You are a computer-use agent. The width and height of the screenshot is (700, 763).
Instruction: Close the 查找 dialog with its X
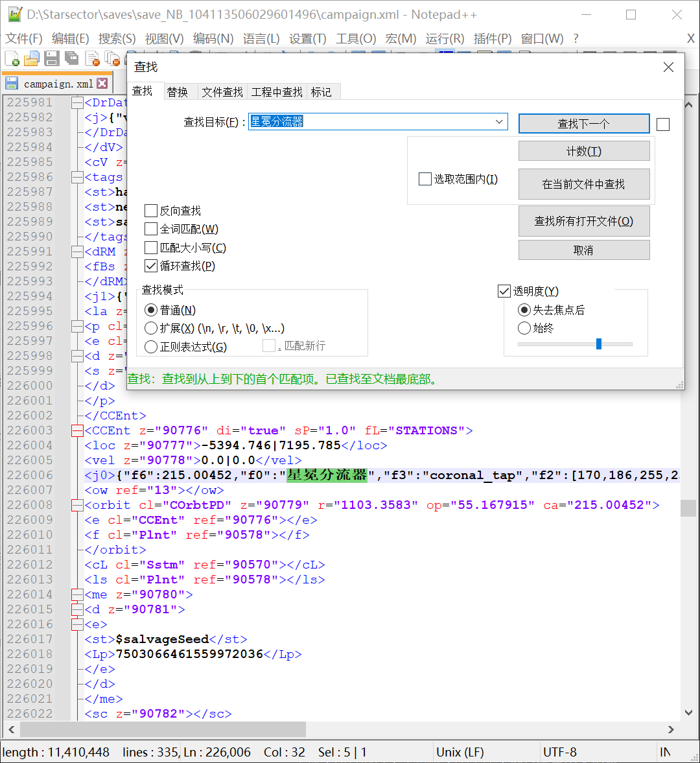pyautogui.click(x=668, y=67)
